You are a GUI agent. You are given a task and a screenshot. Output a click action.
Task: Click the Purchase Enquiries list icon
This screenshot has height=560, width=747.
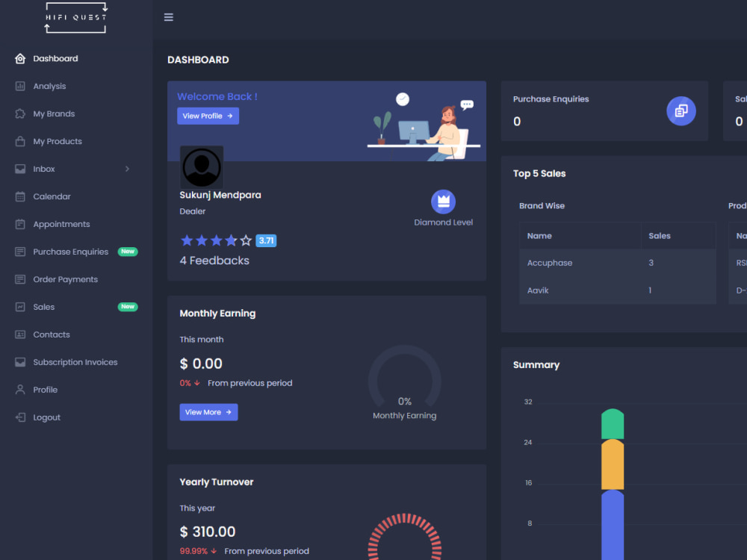coord(20,252)
